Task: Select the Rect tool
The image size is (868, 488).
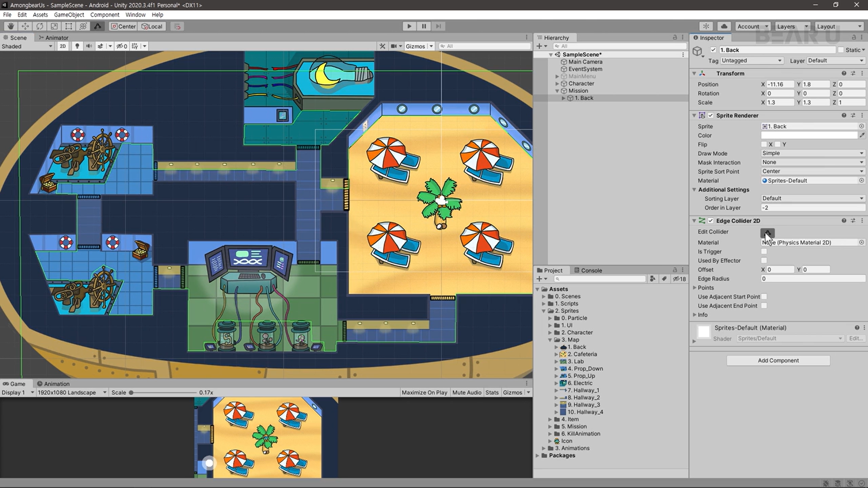Action: [x=69, y=26]
